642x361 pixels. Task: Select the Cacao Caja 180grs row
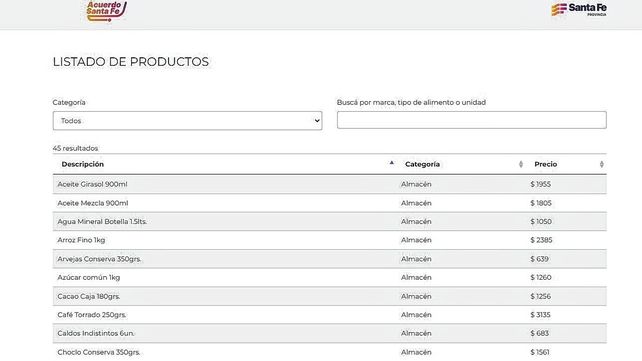click(330, 296)
